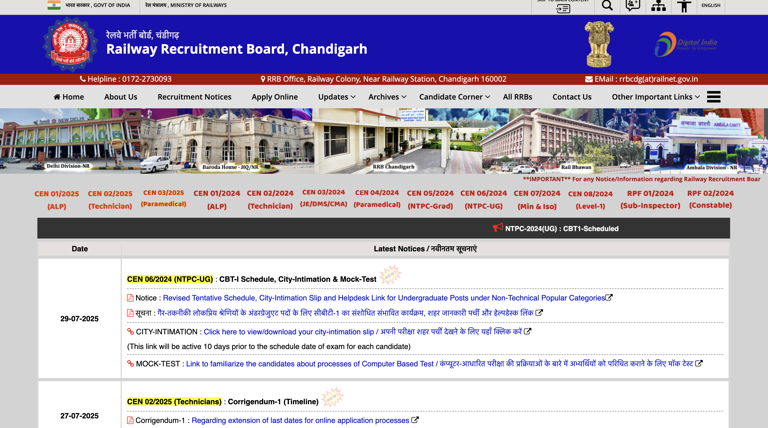
Task: Open the hamburger menu icon
Action: (713, 97)
